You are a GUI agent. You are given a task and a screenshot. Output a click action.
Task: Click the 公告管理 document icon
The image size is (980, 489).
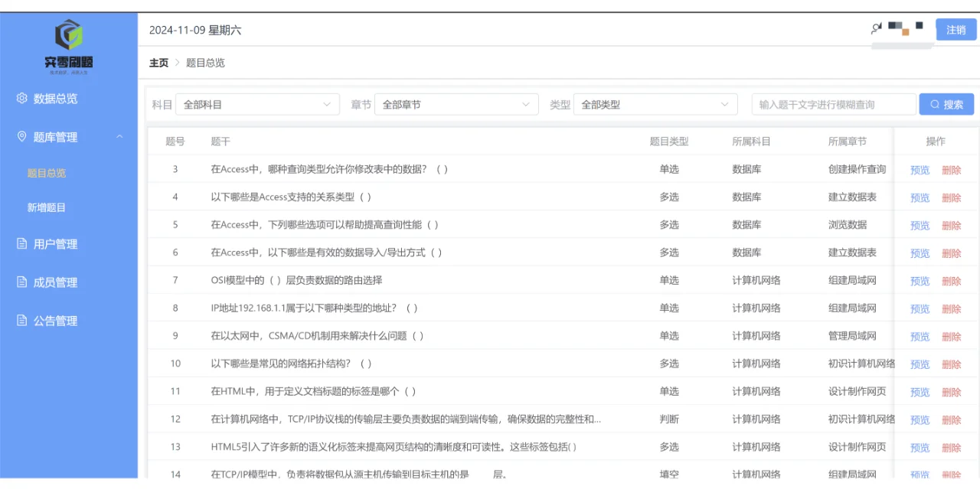click(x=22, y=321)
